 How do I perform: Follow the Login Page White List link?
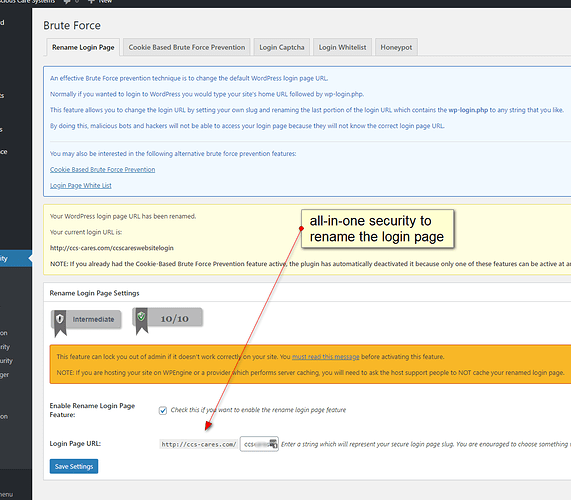pyautogui.click(x=80, y=186)
